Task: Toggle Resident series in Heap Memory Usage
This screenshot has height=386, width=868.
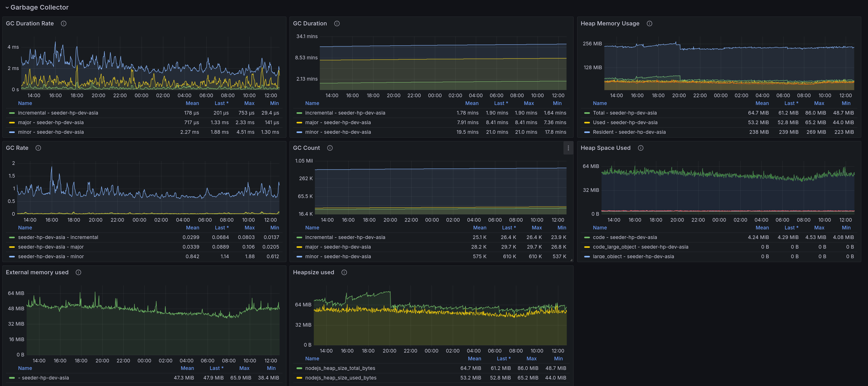Action: coord(629,132)
